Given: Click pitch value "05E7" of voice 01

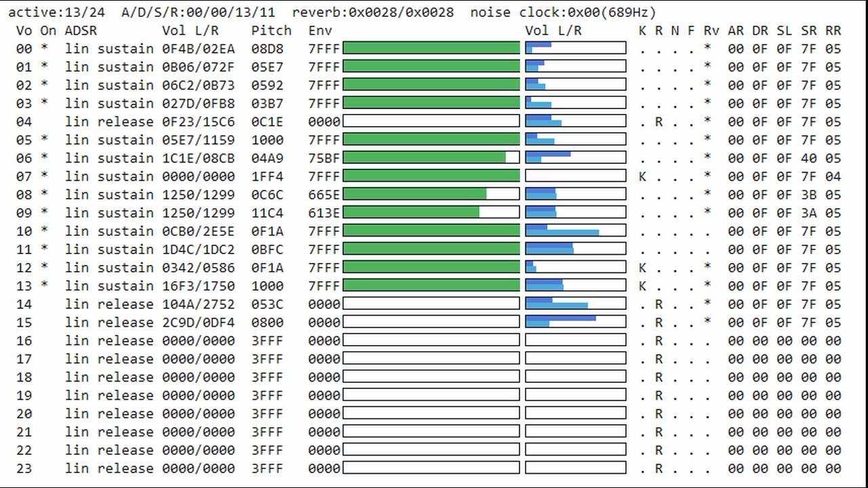Looking at the screenshot, I should [267, 67].
